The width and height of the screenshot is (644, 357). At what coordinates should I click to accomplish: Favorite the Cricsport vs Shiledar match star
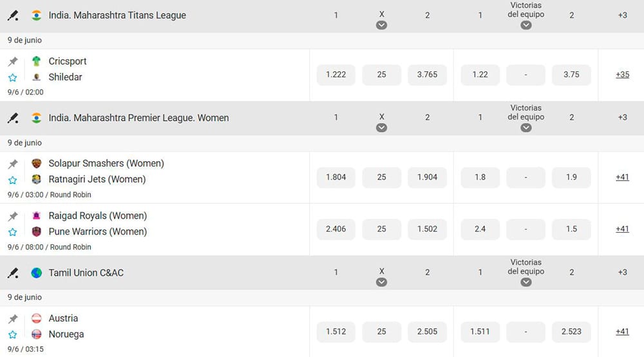tap(13, 78)
